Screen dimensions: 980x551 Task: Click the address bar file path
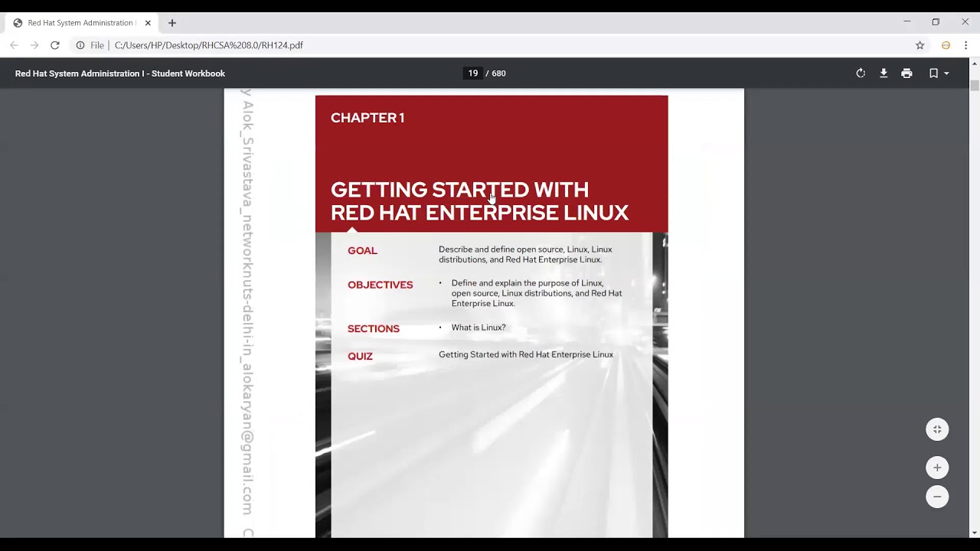pos(209,45)
